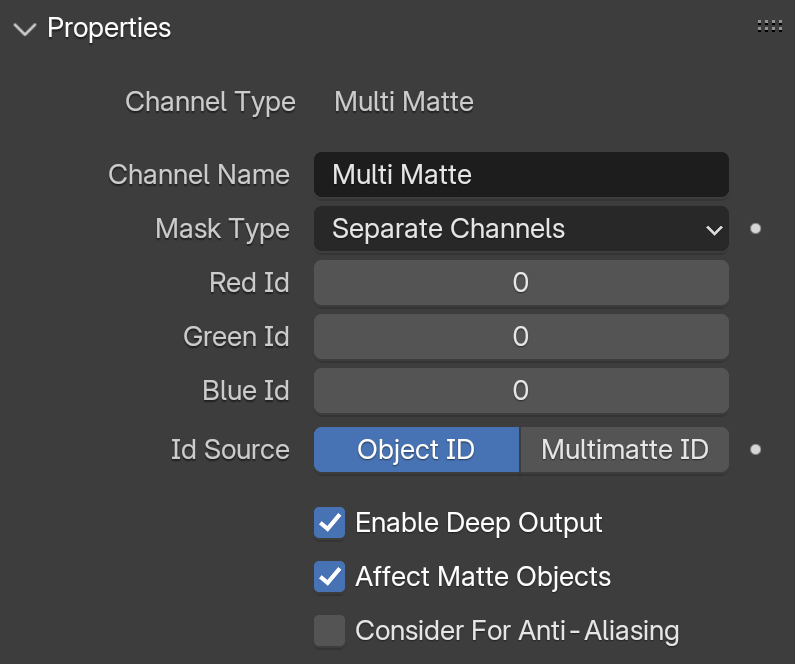Select Multimatte ID as Id Source

point(625,450)
